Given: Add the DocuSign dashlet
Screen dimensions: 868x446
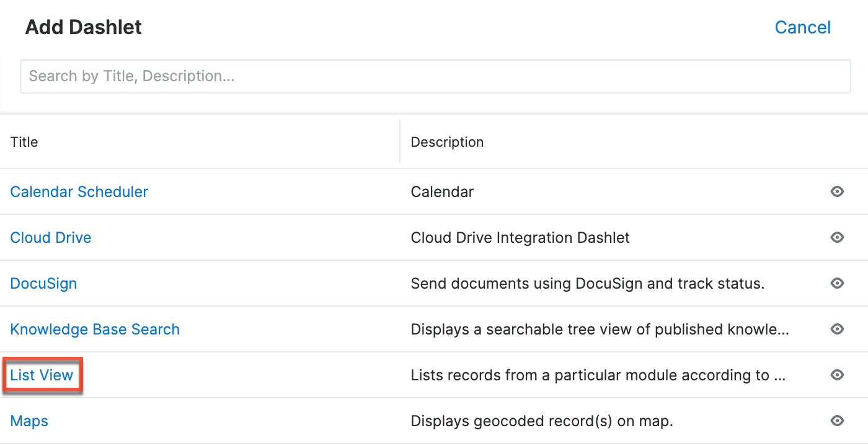Looking at the screenshot, I should click(x=43, y=283).
